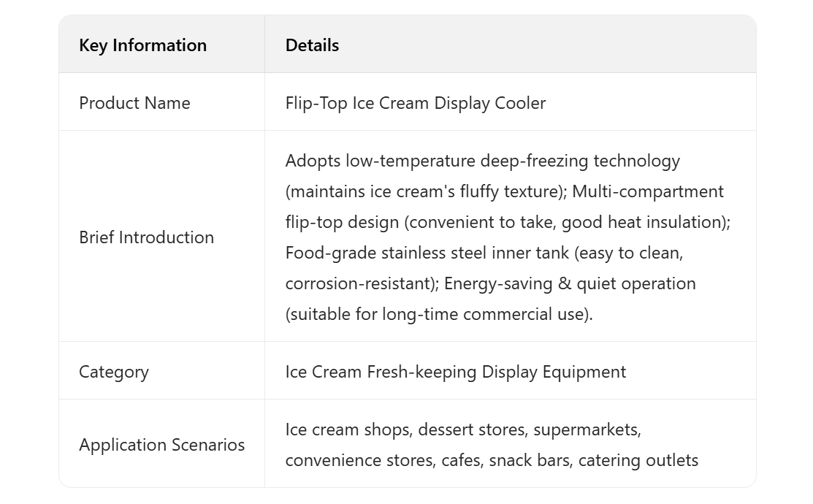Select the "Product Name" row label
Screen dimensions: 813x504
(134, 103)
